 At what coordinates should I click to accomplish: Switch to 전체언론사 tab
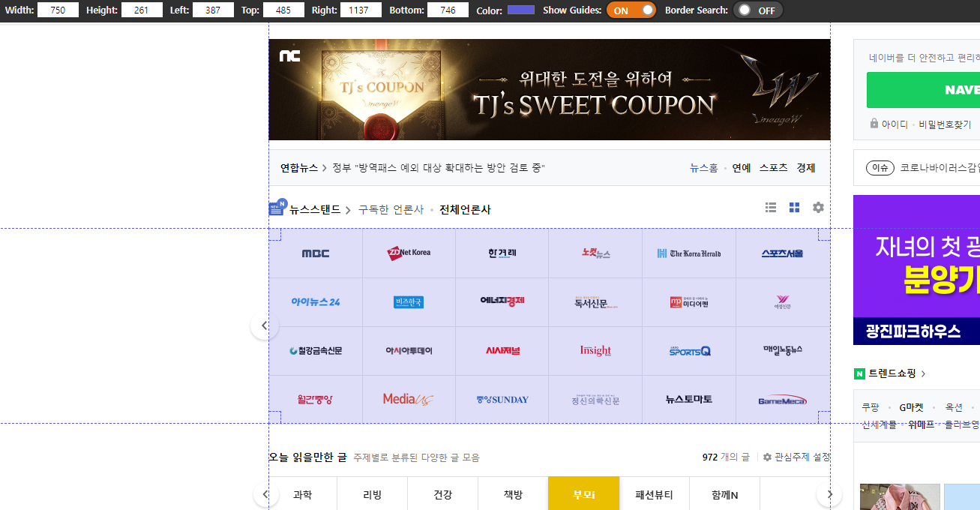click(465, 210)
